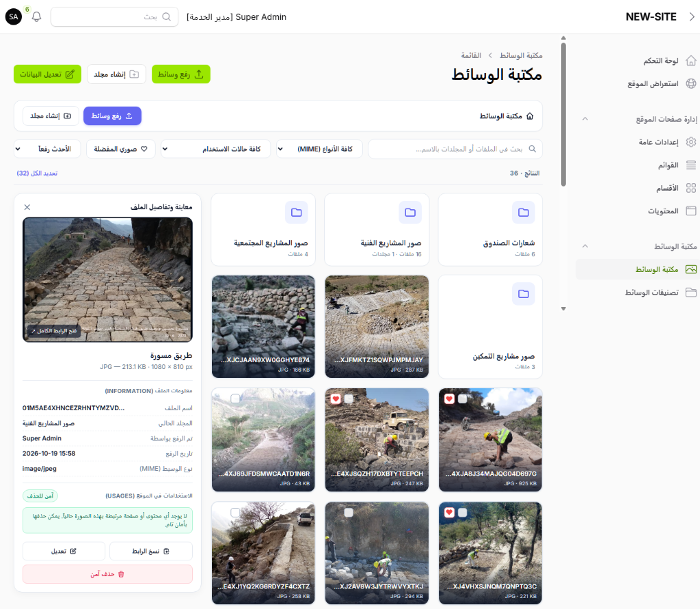Screen dimensions: 700x609
Task: Click the list icon beside القوائم
Action: click(x=690, y=165)
